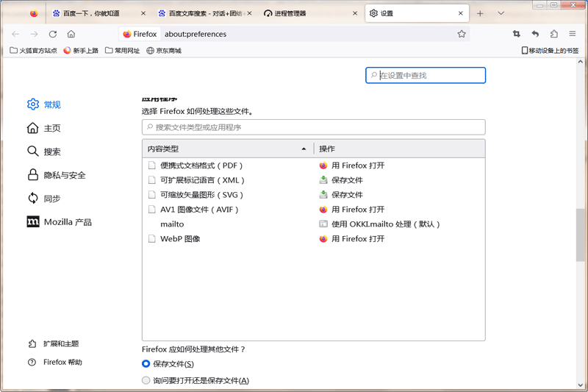588x392 pixels.
Task: Open the 同步 settings section
Action: (44, 199)
